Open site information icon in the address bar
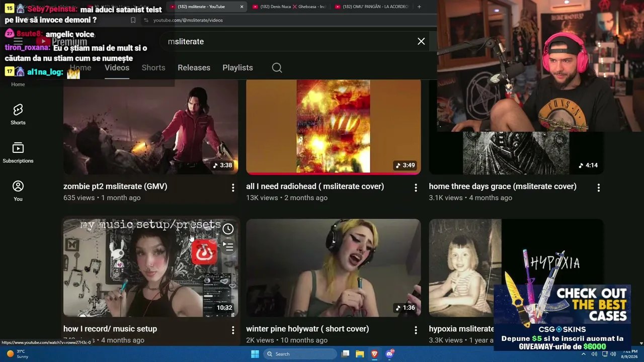Screen dimensions: 644x362 146,20
